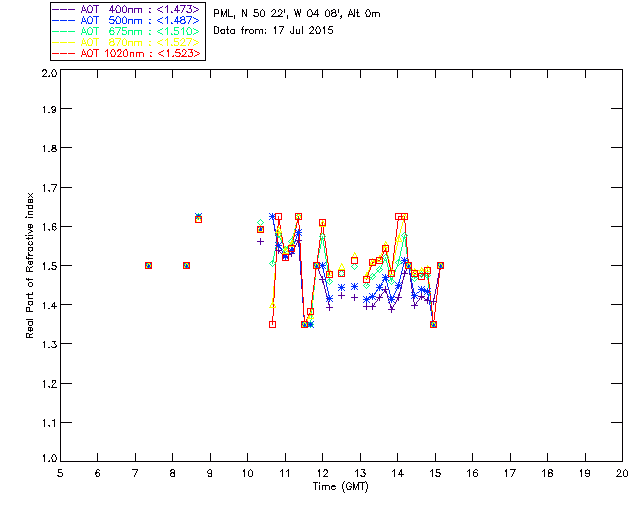Click the x-axis tick label 7
Image resolution: width=640 pixels, height=512 pixels.
pos(135,473)
